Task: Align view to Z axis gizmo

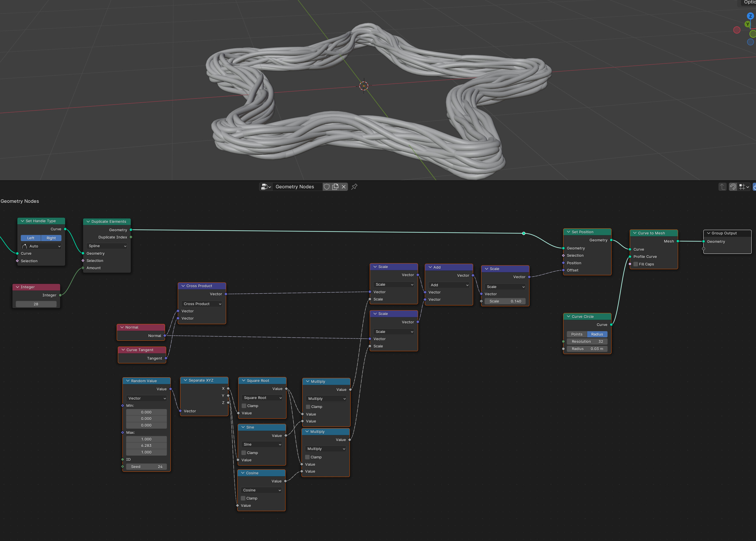Action: [750, 16]
